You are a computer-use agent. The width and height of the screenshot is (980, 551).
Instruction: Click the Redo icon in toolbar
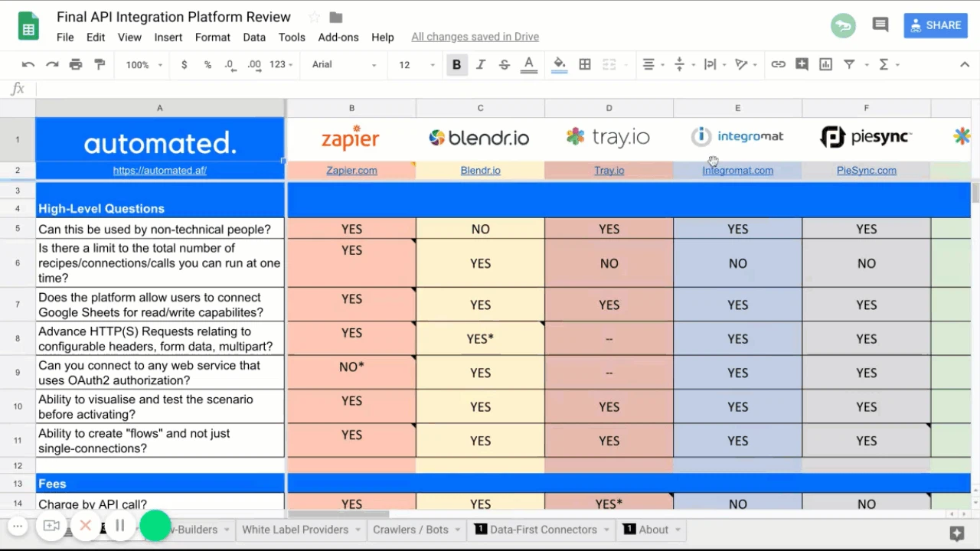pyautogui.click(x=52, y=65)
